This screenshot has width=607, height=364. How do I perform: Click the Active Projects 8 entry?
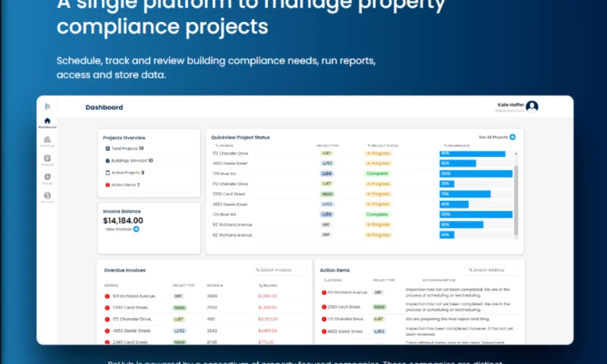[124, 173]
